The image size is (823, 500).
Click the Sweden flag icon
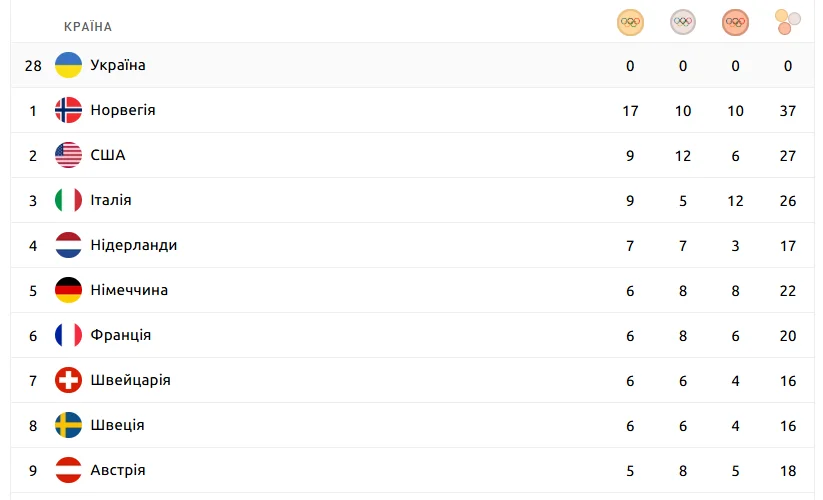click(x=68, y=426)
